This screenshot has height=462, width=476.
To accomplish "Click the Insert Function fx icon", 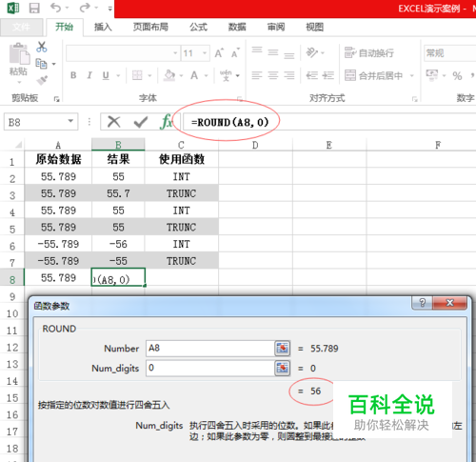I will click(x=166, y=122).
